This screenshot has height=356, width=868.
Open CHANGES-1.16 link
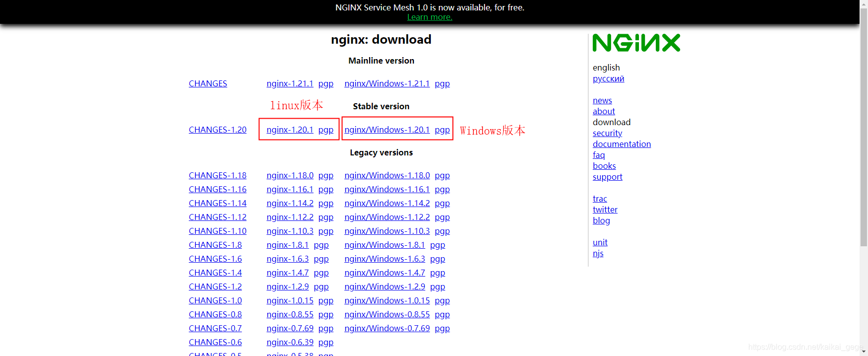pyautogui.click(x=218, y=189)
